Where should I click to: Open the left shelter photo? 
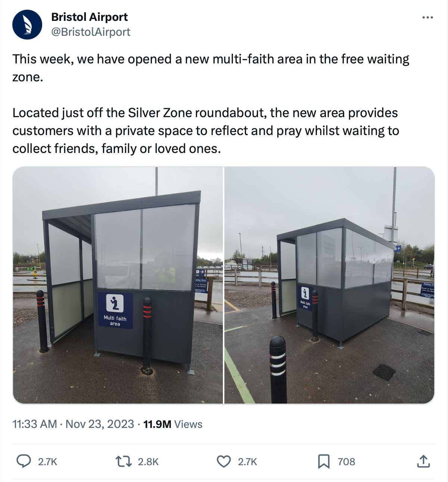pyautogui.click(x=118, y=285)
